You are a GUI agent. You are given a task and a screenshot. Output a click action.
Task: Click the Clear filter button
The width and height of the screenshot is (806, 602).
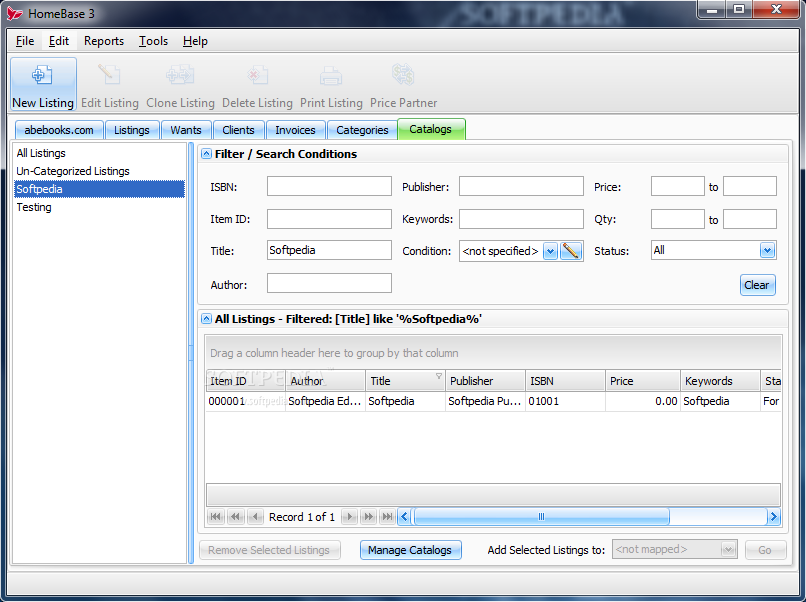coord(757,285)
